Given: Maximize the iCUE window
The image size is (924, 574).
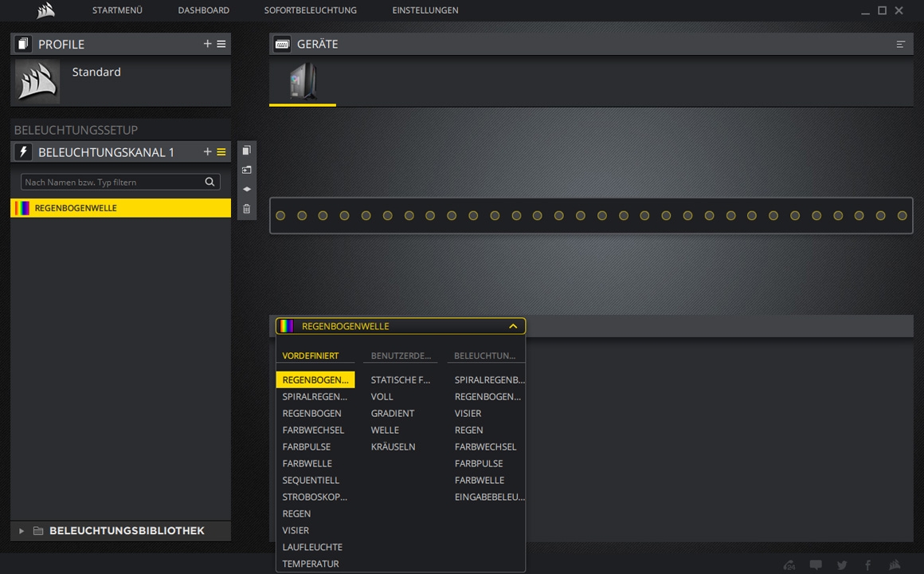Looking at the screenshot, I should tap(882, 10).
